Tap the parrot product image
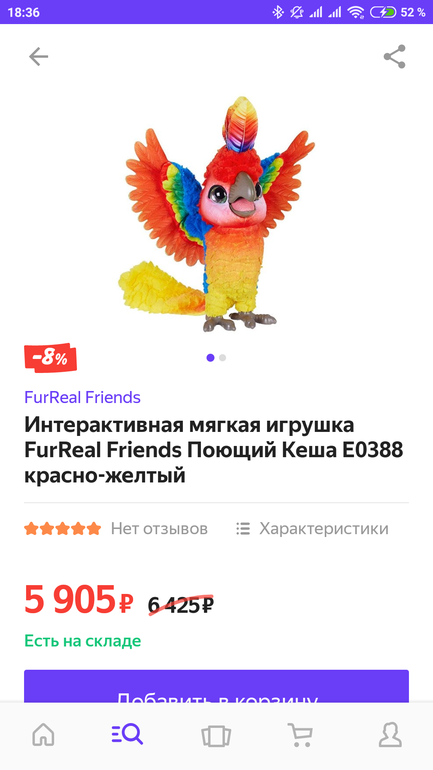Viewport: 433px width, 770px height. 216,214
